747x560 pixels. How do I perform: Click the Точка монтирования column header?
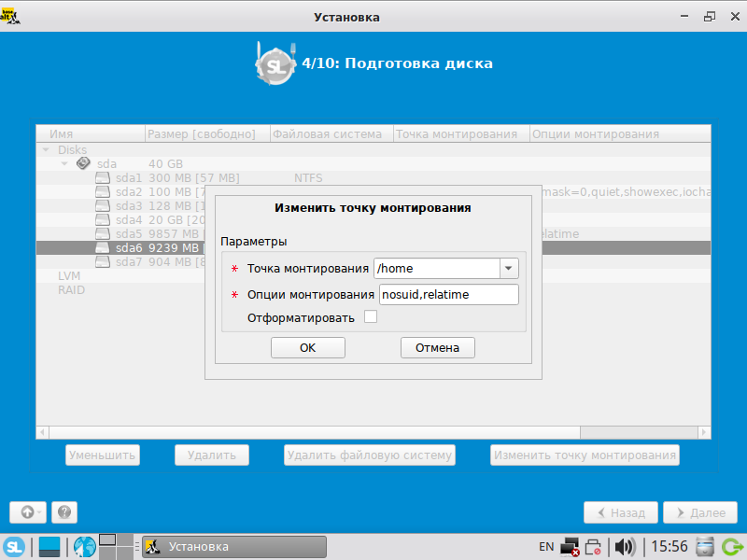[461, 134]
